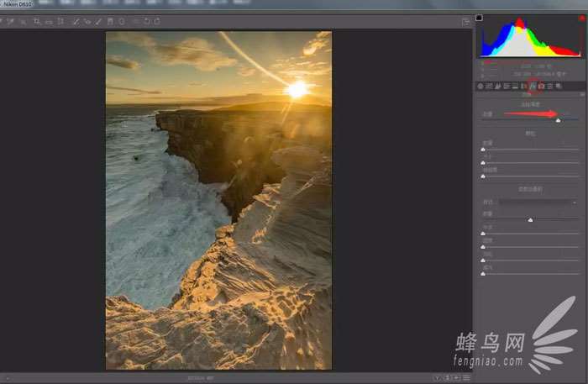Select the Targeted Adjustment tool

23,22
